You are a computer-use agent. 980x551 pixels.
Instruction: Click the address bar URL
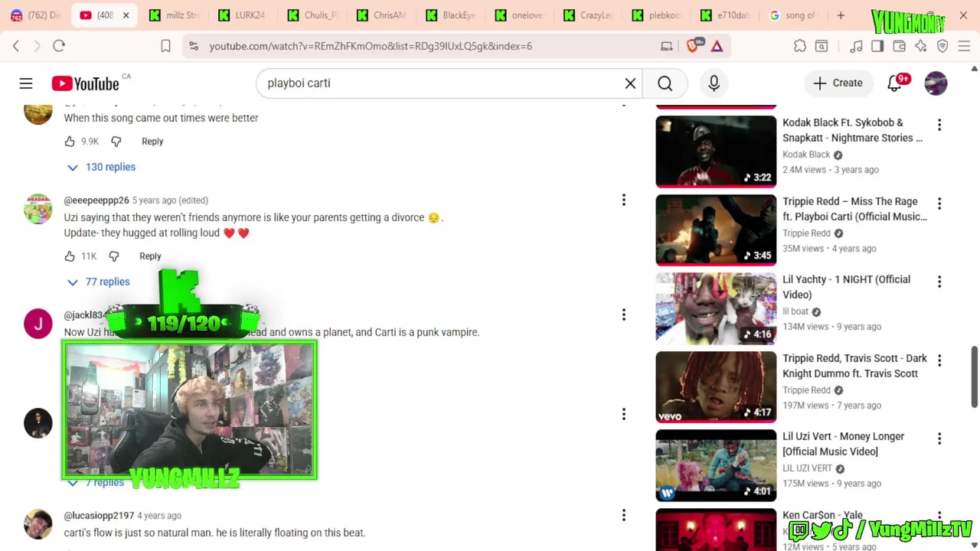pyautogui.click(x=371, y=46)
